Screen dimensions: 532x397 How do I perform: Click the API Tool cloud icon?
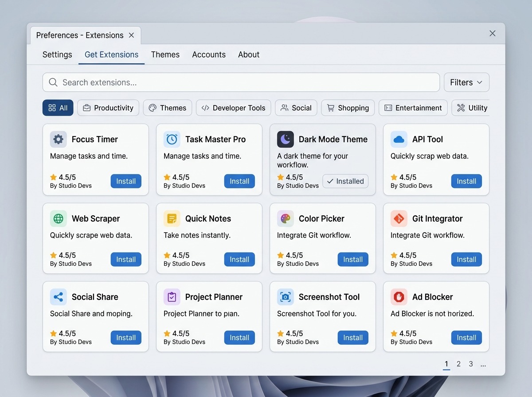coord(399,139)
